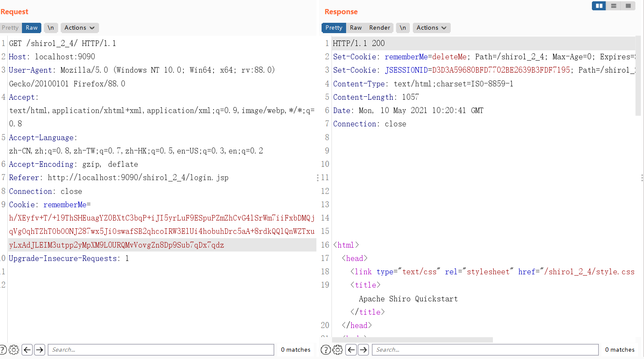Click Connection: close in the Request
The image size is (644, 359).
(x=46, y=191)
